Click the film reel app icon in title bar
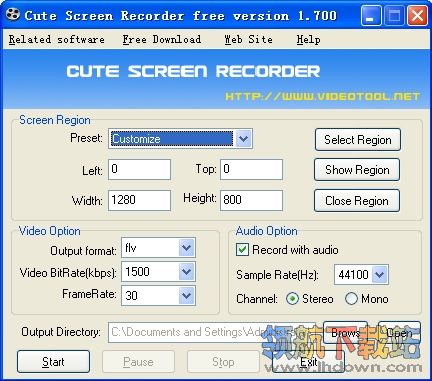This screenshot has width=432, height=381. [x=13, y=15]
